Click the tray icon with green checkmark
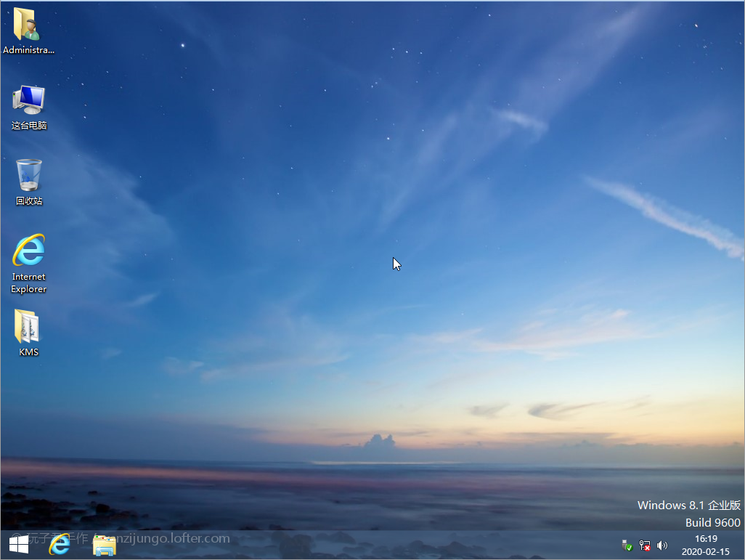745x560 pixels. click(x=627, y=545)
